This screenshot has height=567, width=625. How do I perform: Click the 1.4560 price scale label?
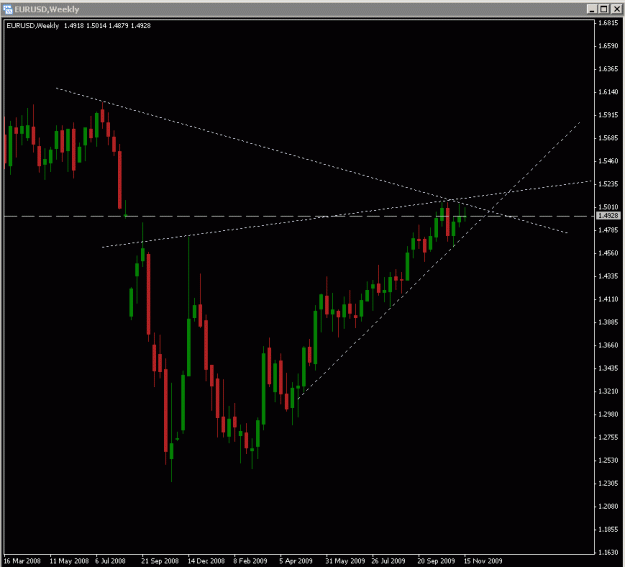(608, 253)
